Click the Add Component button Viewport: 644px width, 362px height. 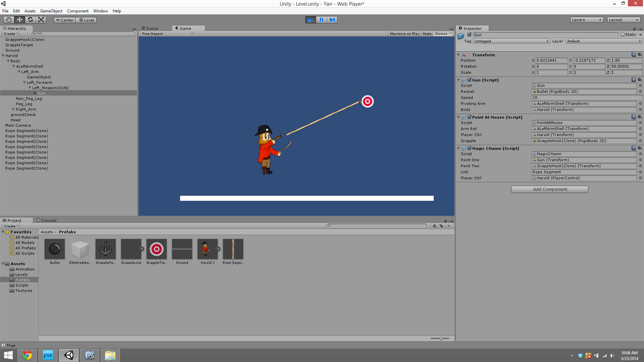[x=549, y=189]
